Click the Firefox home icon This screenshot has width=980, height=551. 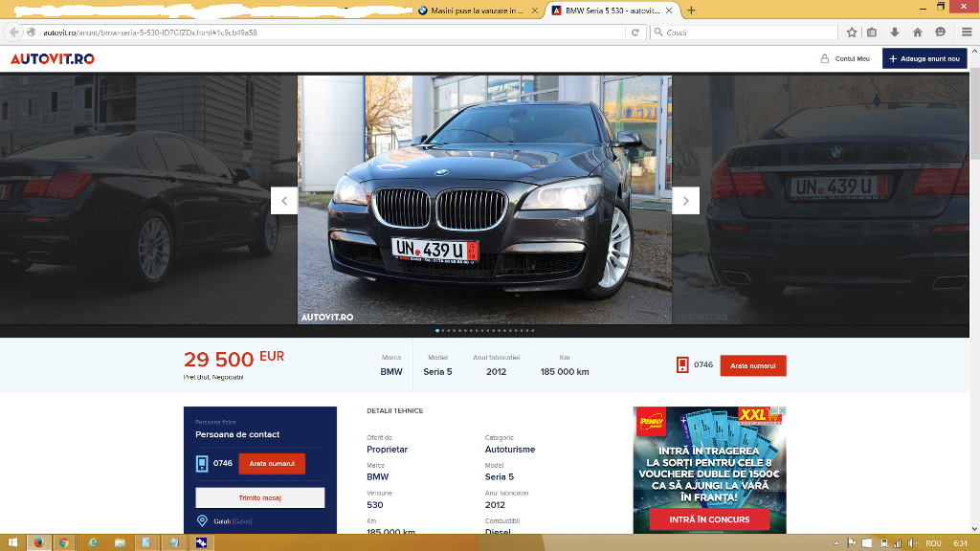point(917,32)
